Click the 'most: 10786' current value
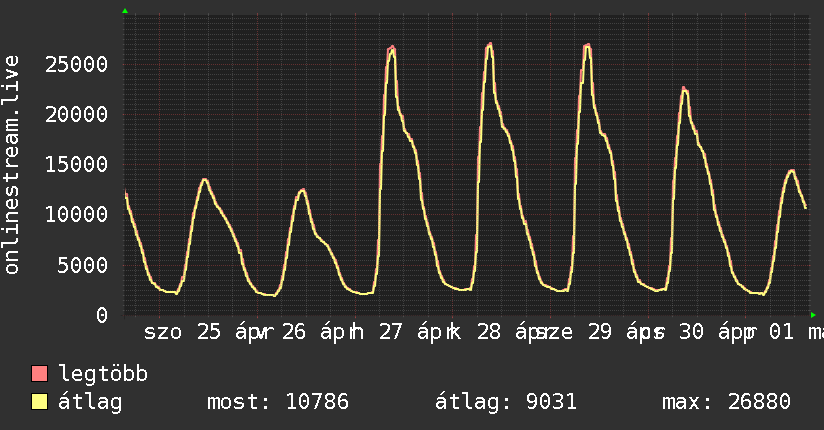The height and width of the screenshot is (430, 824). (x=278, y=402)
